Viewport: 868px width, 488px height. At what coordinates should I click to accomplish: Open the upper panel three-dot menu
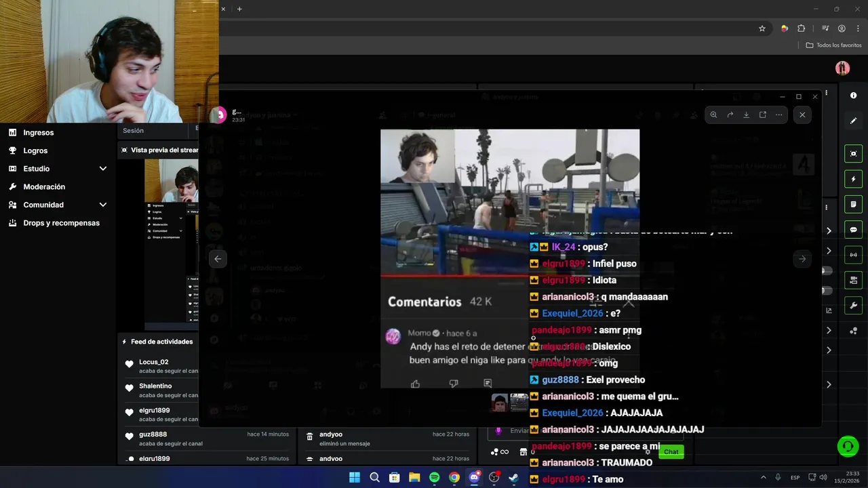826,93
